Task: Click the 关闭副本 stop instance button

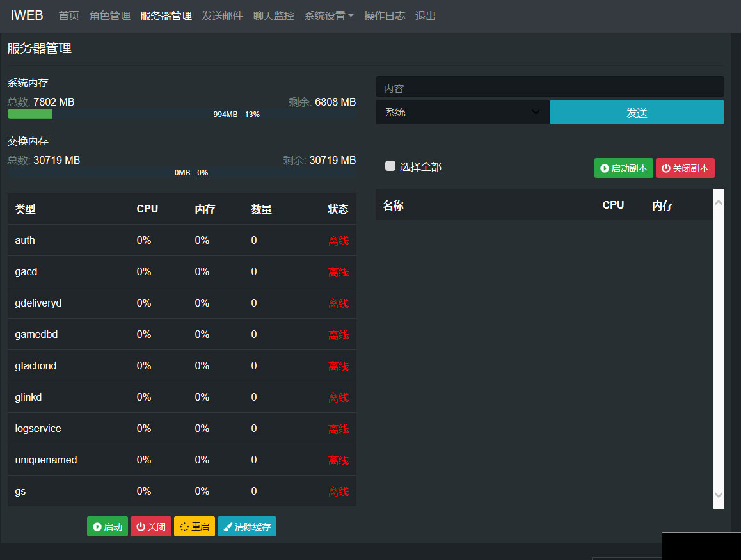Action: [685, 168]
